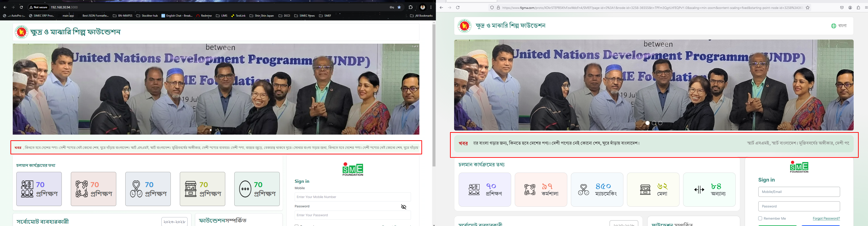Screen dimensions: 868x226
Task: Expand the Shin Shin Japan bookmark folder
Action: [x=262, y=15]
